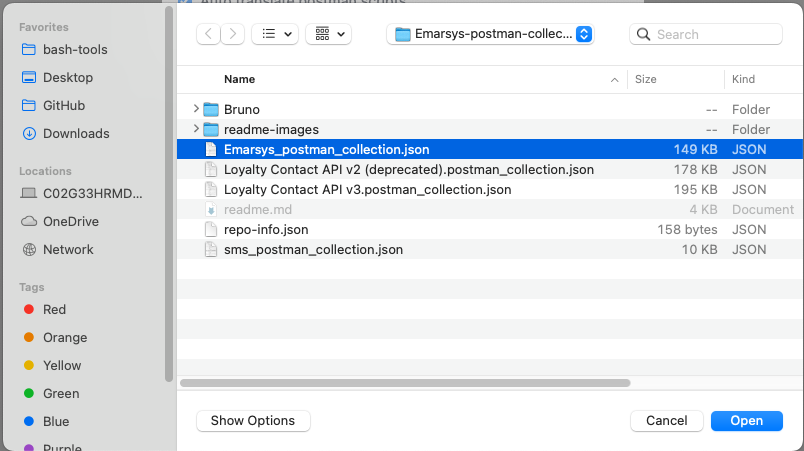
Task: Click the horizontal scrollbar of file list
Action: pyautogui.click(x=405, y=383)
